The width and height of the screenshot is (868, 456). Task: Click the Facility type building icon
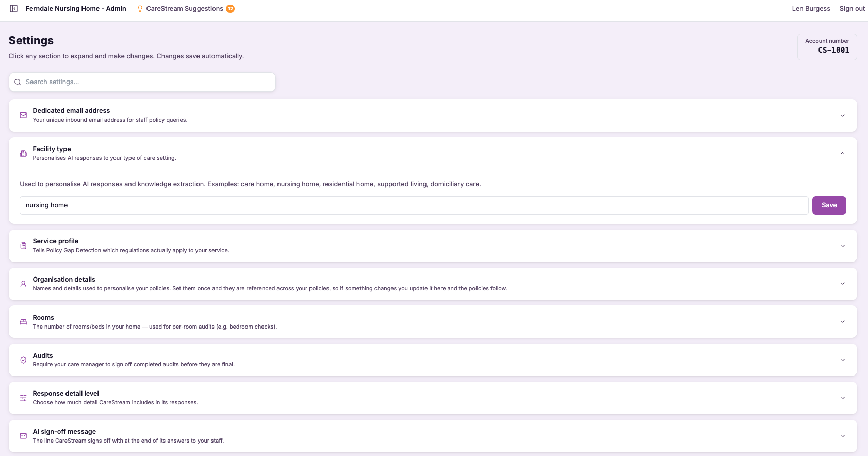[23, 153]
